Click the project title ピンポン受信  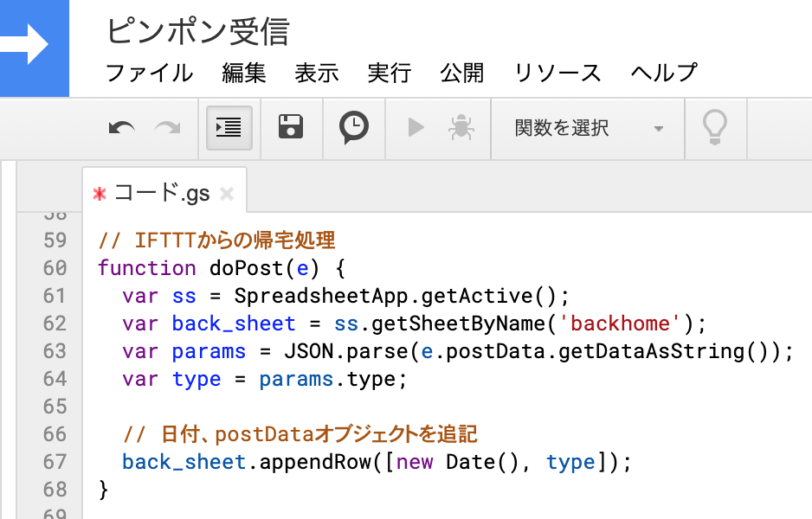pos(197,32)
